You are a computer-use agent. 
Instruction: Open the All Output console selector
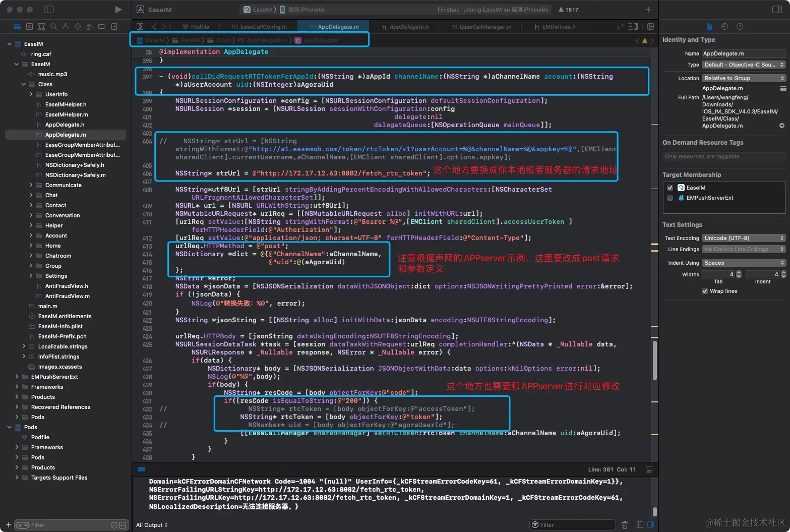click(x=152, y=525)
